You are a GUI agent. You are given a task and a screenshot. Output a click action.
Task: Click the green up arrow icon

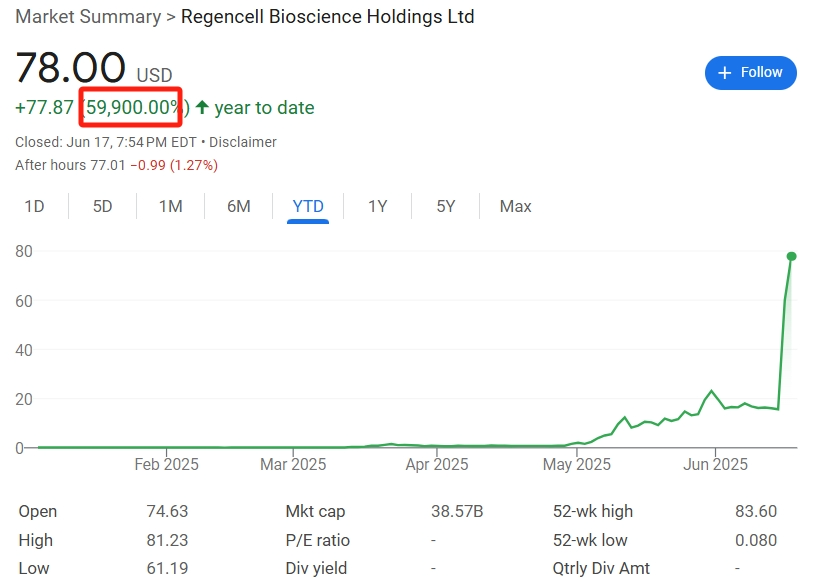[202, 108]
